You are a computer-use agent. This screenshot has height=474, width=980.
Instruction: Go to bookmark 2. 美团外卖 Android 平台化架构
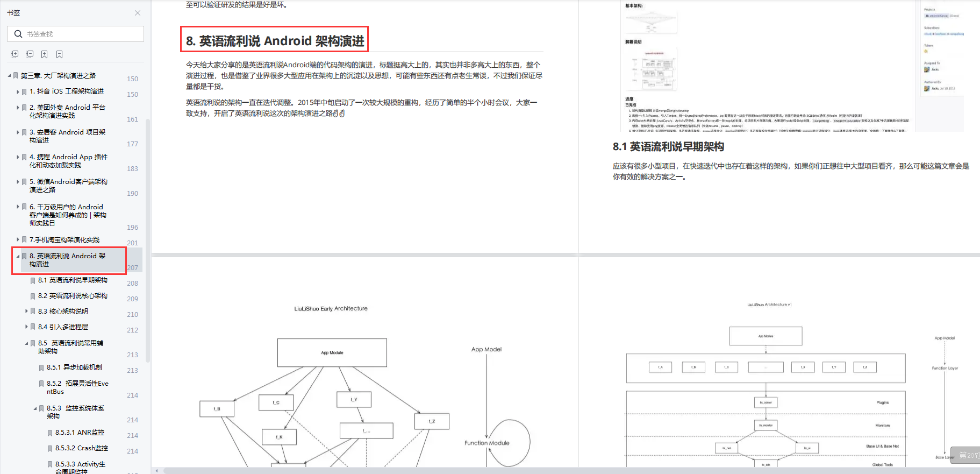(x=68, y=111)
